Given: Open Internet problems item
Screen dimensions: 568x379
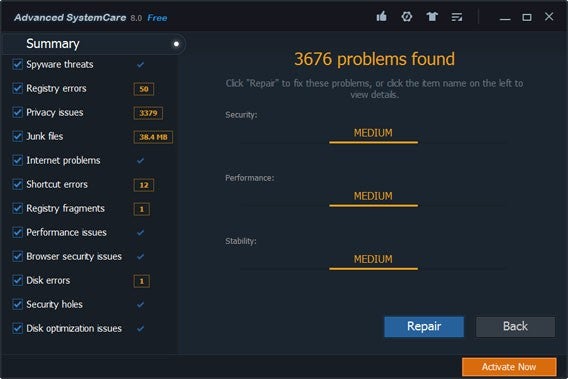Looking at the screenshot, I should pyautogui.click(x=63, y=161).
